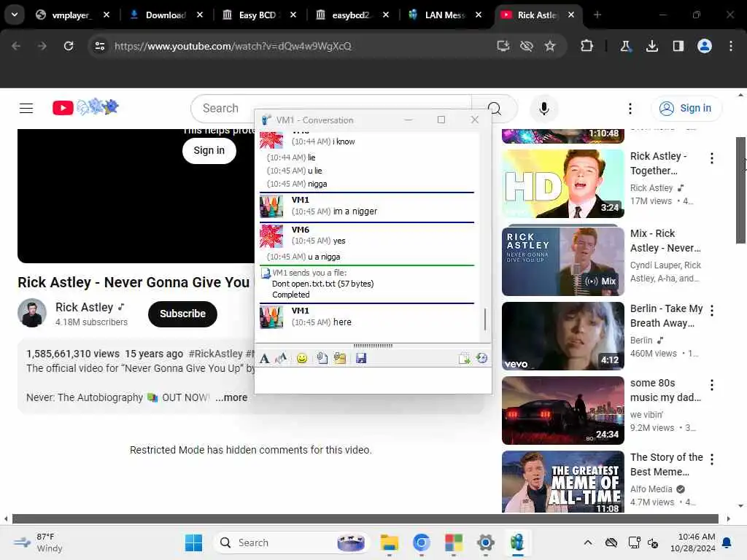The height and width of the screenshot is (560, 747).
Task: Open options for The Story of the Best Meme
Action: [712, 459]
